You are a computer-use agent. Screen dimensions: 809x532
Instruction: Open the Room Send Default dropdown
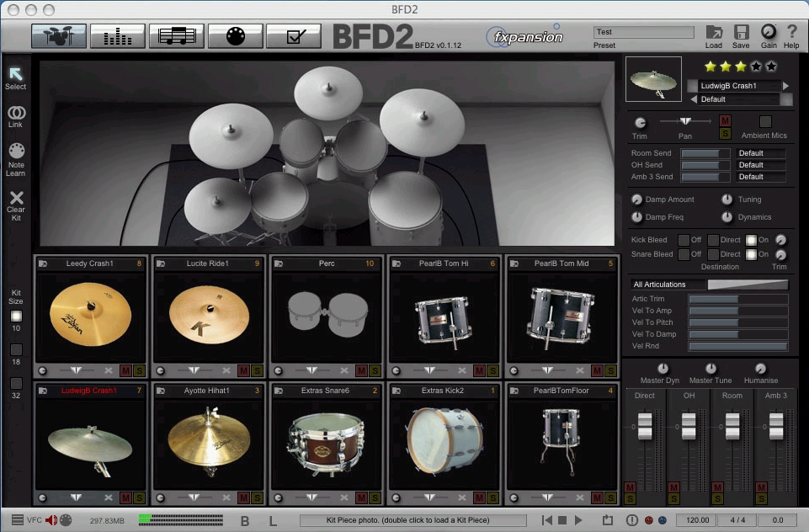point(761,153)
